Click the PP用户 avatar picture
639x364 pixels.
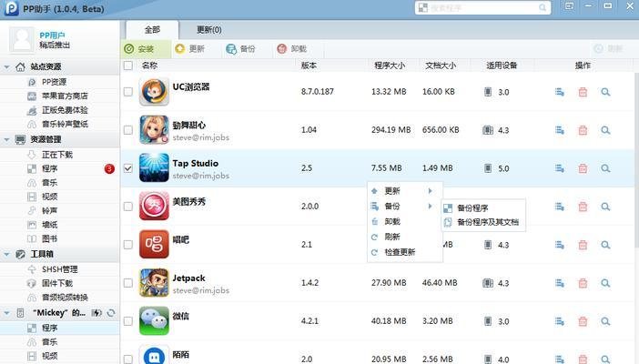pyautogui.click(x=21, y=40)
